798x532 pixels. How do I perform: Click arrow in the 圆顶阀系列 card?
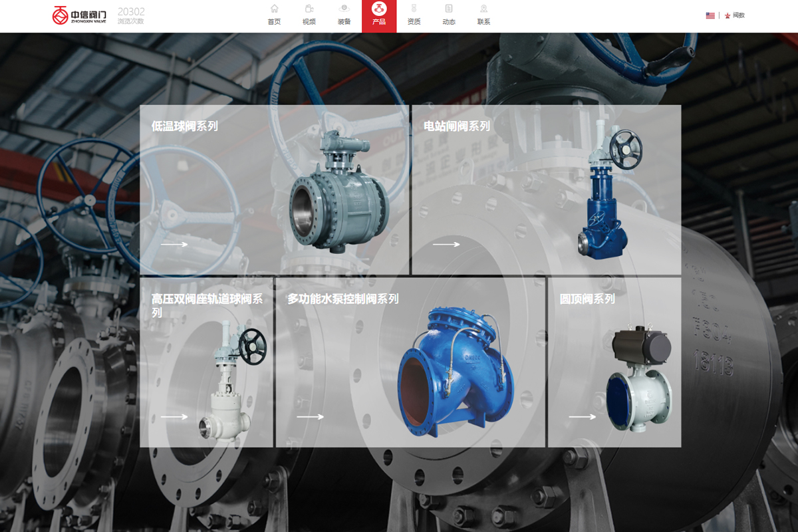point(582,417)
